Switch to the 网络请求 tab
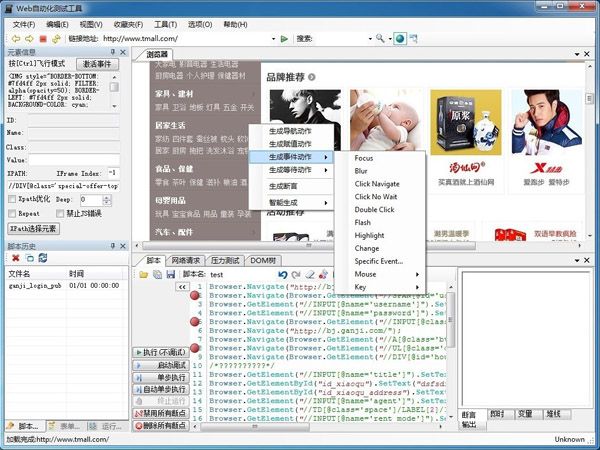Image resolution: width=600 pixels, height=450 pixels. pyautogui.click(x=186, y=261)
